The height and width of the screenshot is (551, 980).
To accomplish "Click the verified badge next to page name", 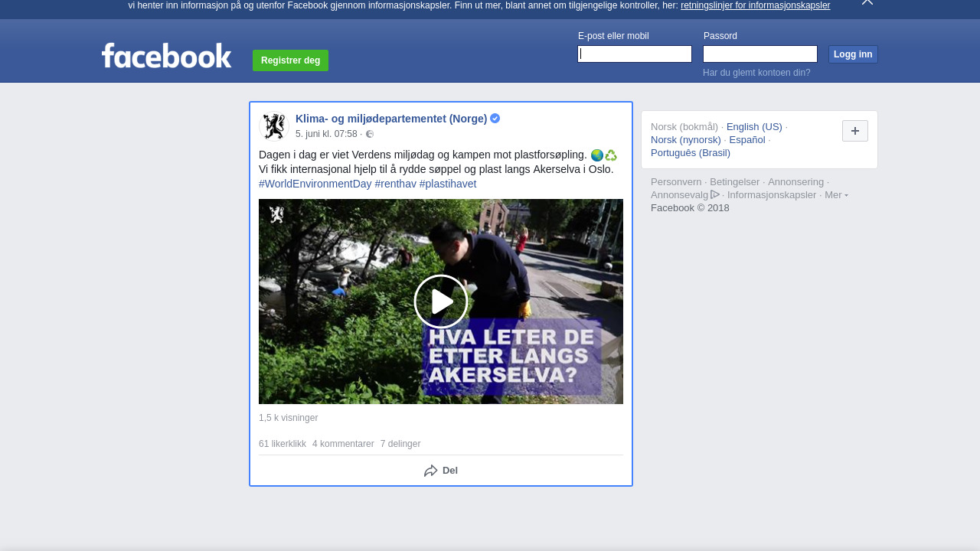I will tap(495, 119).
